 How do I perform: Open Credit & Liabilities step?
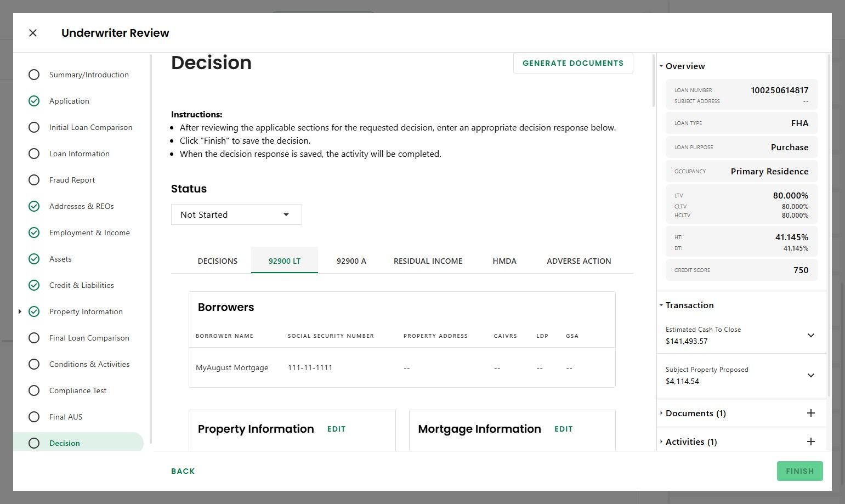click(82, 285)
